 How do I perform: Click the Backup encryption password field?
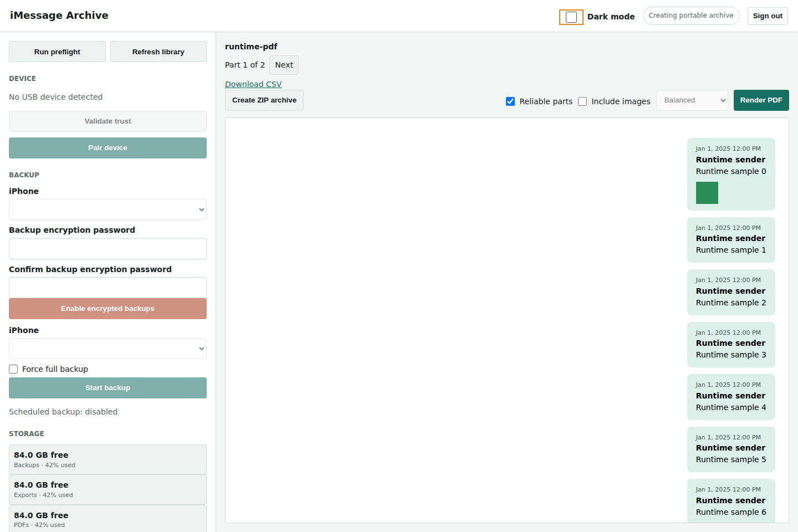click(x=108, y=249)
